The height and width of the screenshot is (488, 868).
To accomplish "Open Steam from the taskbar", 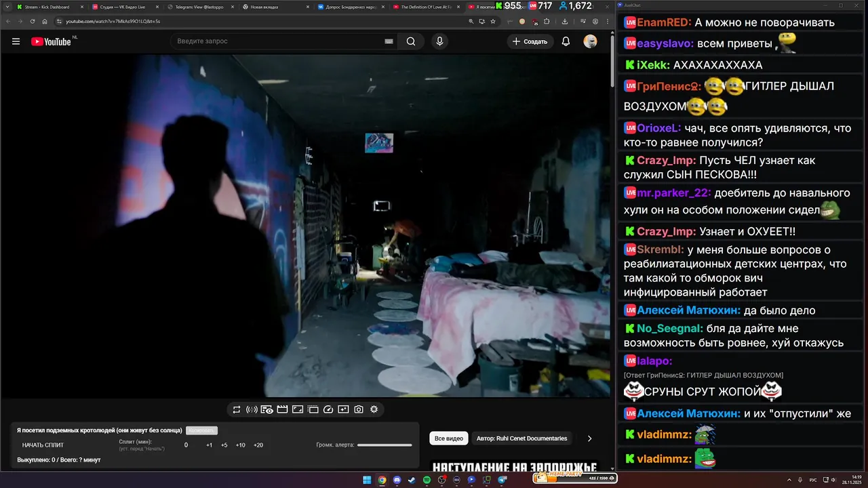I will (x=412, y=480).
